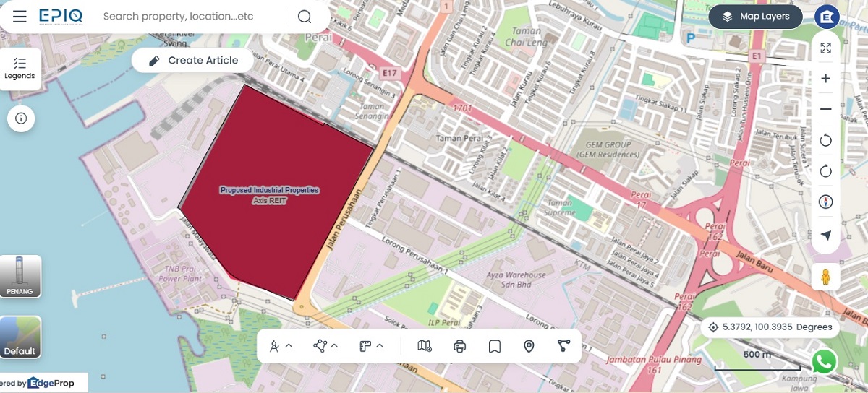Viewport: 868px width, 393px height.
Task: Open the Legends panel
Action: pyautogui.click(x=20, y=69)
